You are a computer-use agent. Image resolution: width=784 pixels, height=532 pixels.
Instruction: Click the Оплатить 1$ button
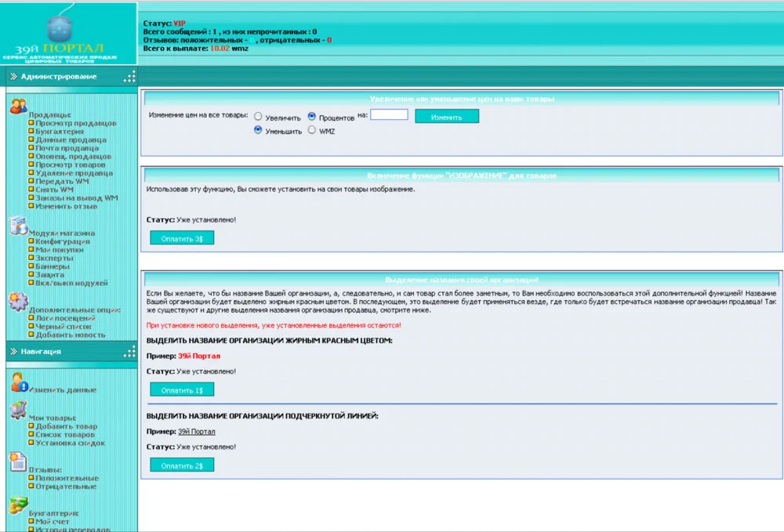pyautogui.click(x=182, y=389)
